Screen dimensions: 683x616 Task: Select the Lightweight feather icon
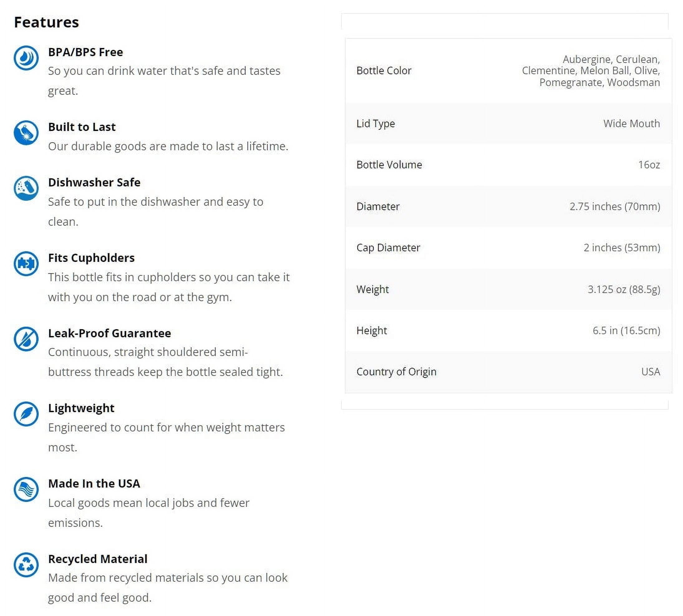click(26, 414)
